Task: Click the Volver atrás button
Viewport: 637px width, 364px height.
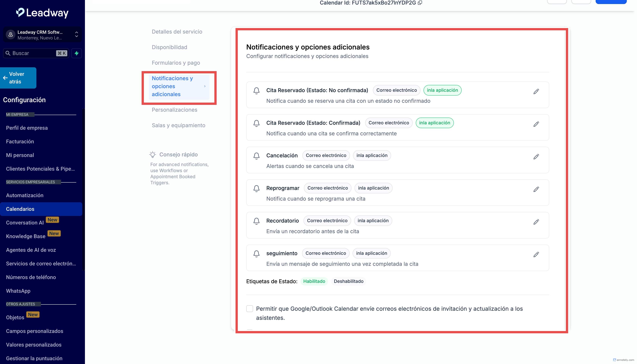Action: [x=18, y=78]
